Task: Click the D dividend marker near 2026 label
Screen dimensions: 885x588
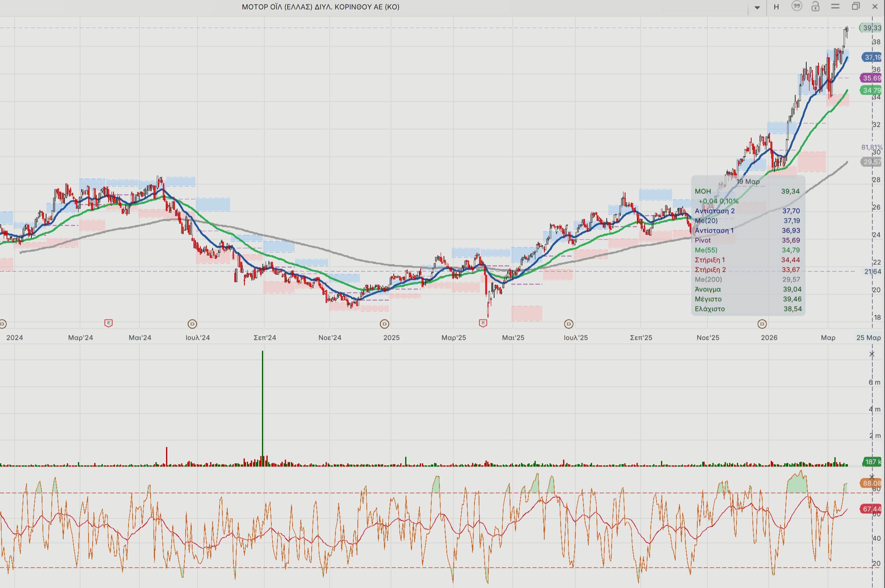Action: point(762,324)
